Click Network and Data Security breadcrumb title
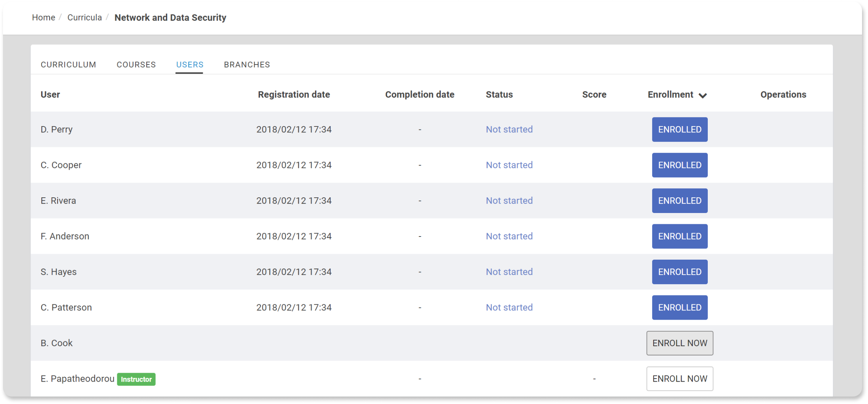This screenshot has width=868, height=404. pyautogui.click(x=170, y=18)
